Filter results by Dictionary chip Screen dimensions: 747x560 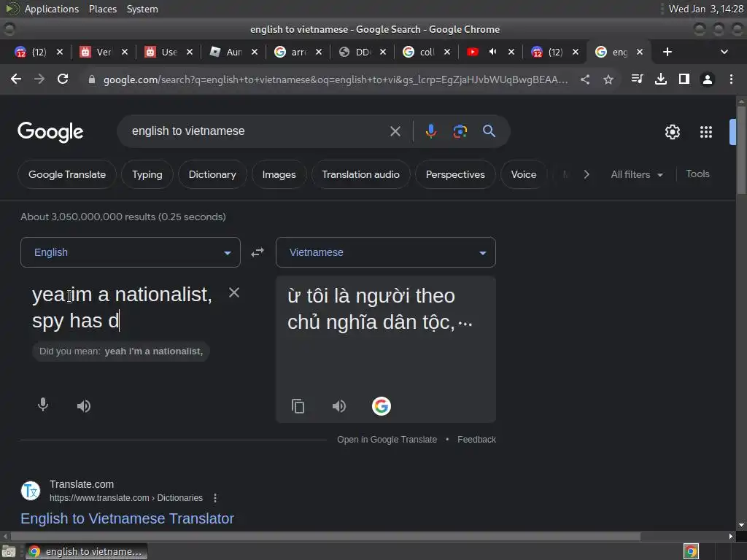coord(212,174)
